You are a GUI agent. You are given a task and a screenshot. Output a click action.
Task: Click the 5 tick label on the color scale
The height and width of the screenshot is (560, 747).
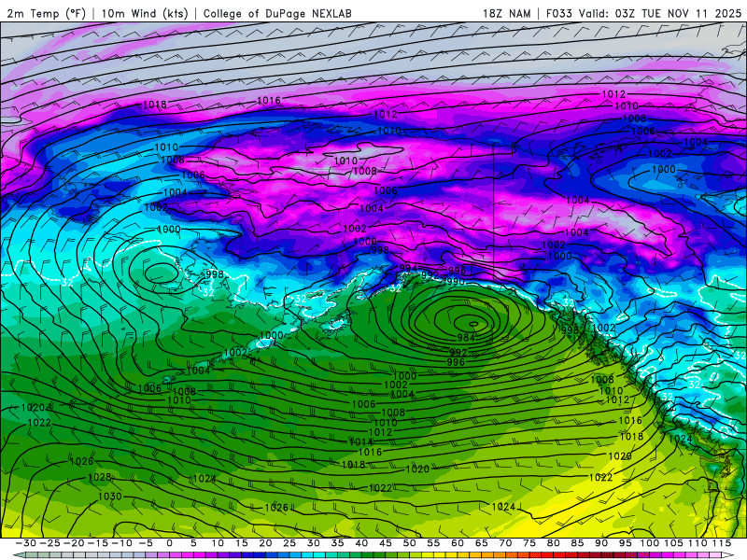pos(193,543)
